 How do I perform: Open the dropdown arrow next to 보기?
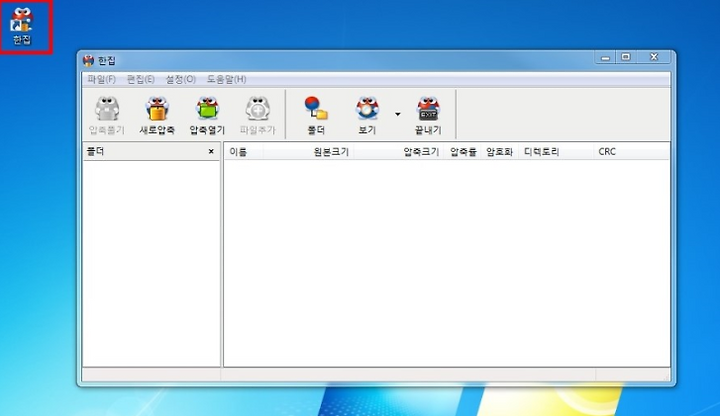398,114
